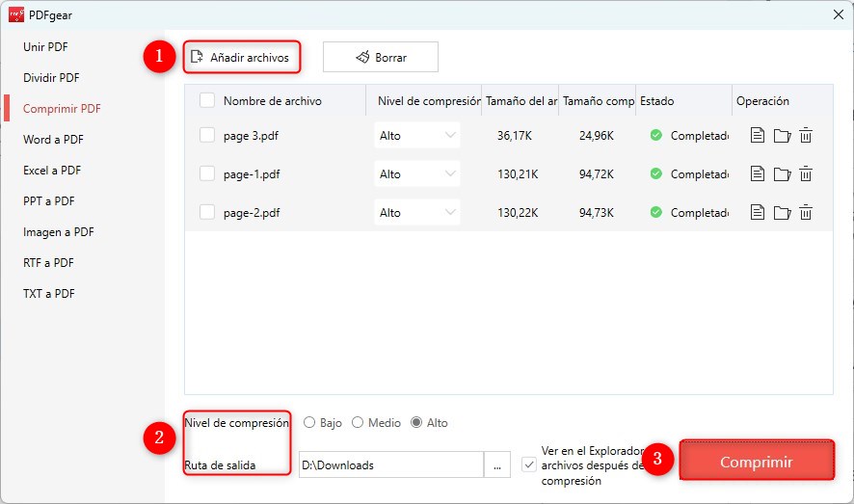Image resolution: width=854 pixels, height=504 pixels.
Task: Tick the checkbox next to page 3.pdf
Action: pos(207,136)
